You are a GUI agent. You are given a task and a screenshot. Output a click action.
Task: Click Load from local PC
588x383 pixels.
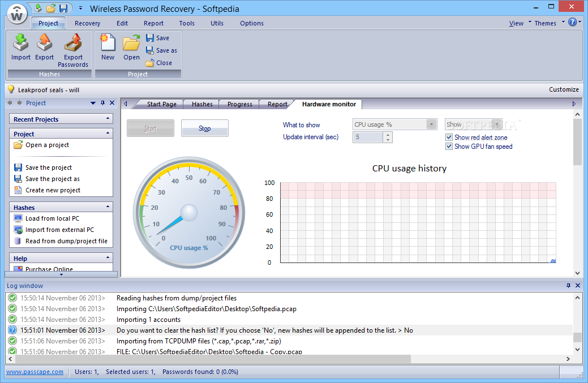[46, 218]
